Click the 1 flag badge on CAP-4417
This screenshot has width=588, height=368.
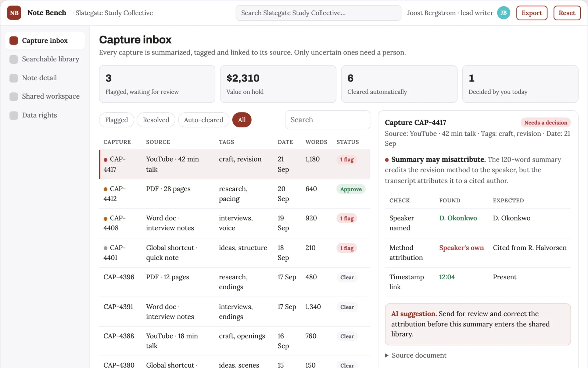[347, 160]
